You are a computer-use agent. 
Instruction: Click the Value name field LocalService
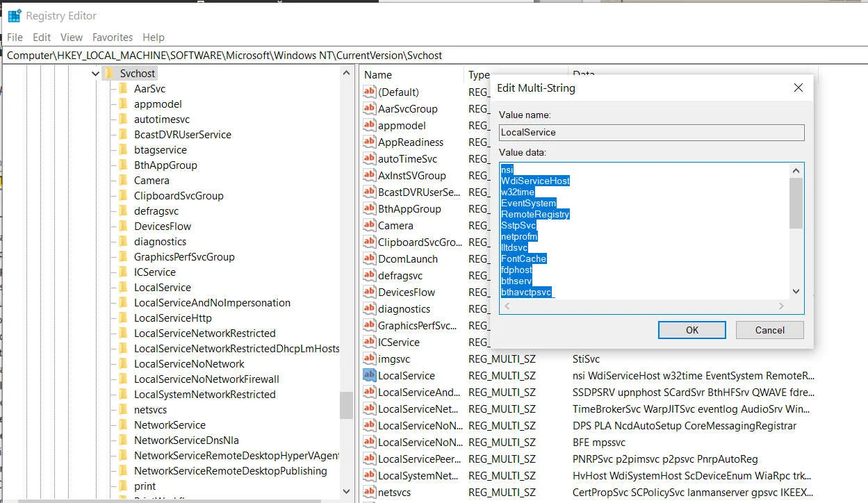click(x=652, y=132)
